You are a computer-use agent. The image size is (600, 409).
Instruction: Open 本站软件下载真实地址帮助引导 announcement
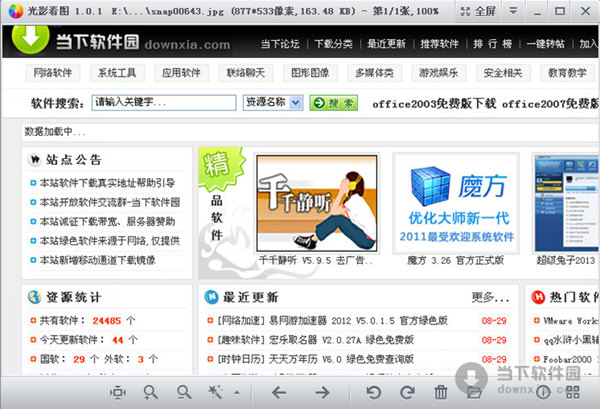pyautogui.click(x=108, y=183)
